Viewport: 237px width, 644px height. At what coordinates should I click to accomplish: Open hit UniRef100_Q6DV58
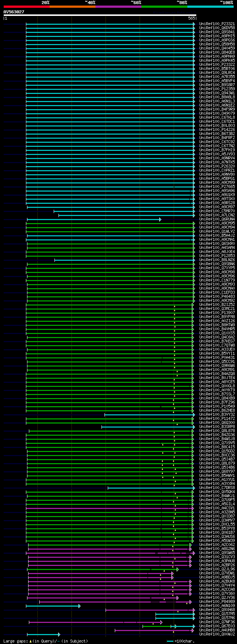[217, 28]
